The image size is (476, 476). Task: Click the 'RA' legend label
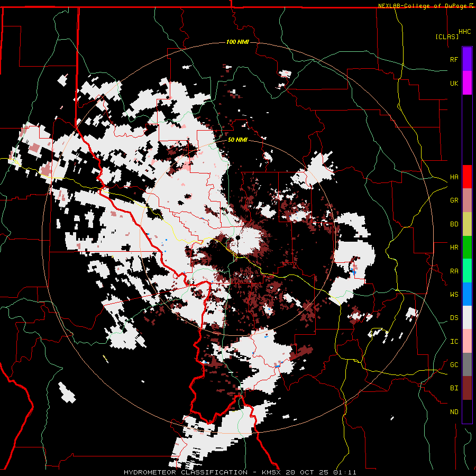[x=454, y=271]
